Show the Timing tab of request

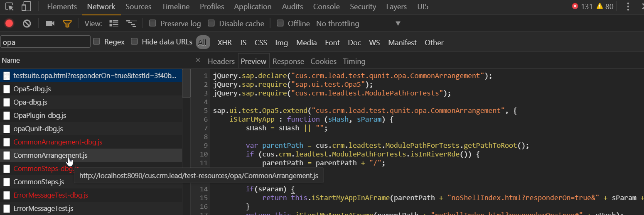click(354, 61)
